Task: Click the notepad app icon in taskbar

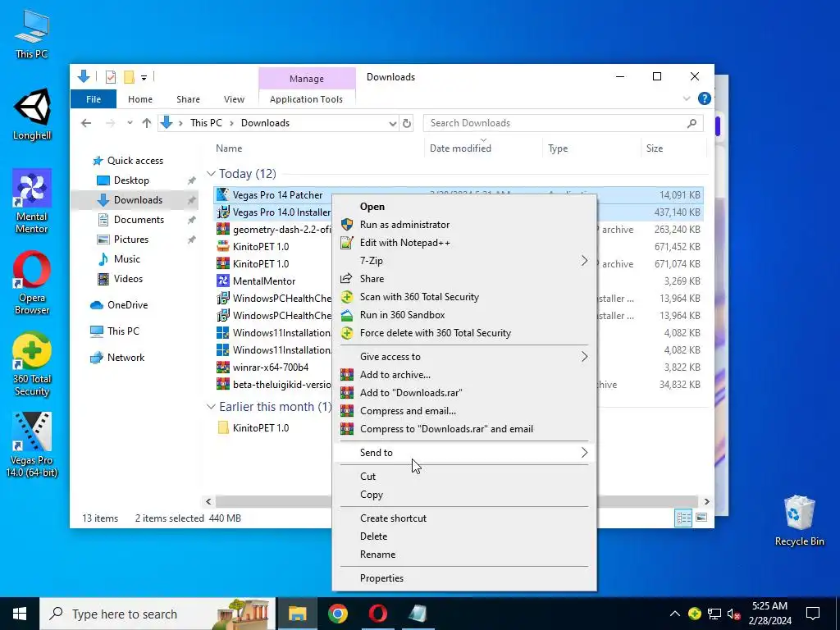Action: 418,614
